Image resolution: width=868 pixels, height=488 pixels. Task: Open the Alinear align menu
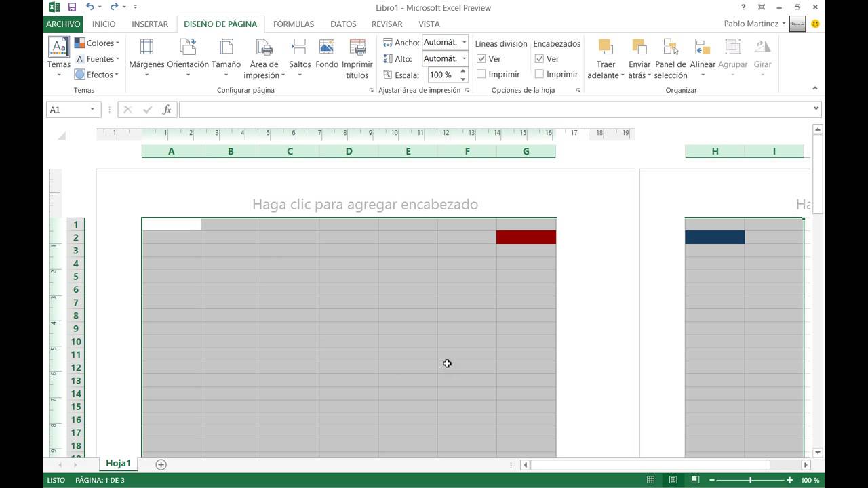click(703, 58)
